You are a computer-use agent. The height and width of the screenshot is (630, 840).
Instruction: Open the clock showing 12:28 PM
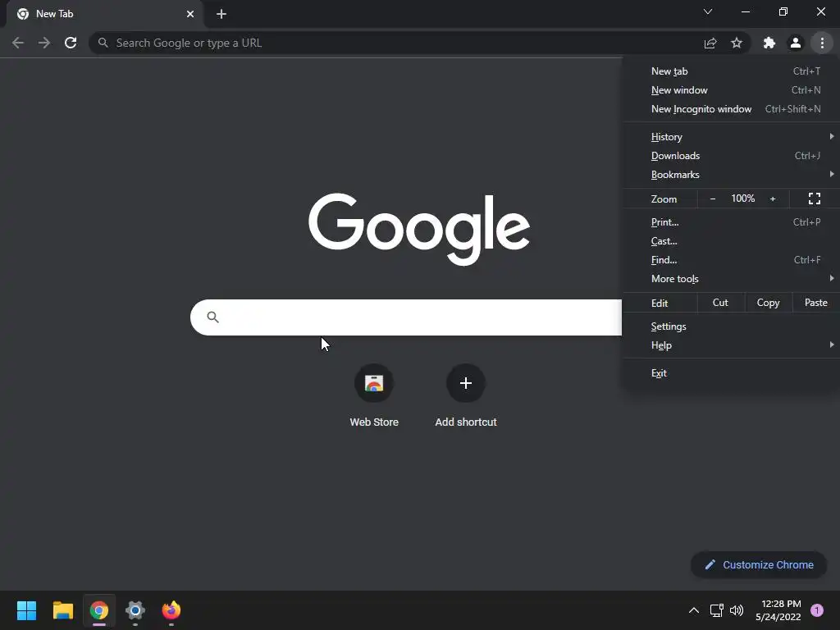778,610
